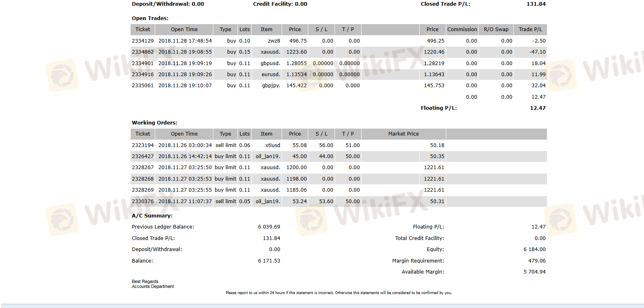Screen dimensions: 644x308
Task: Click the open price 1223.60
Action: 296,52
